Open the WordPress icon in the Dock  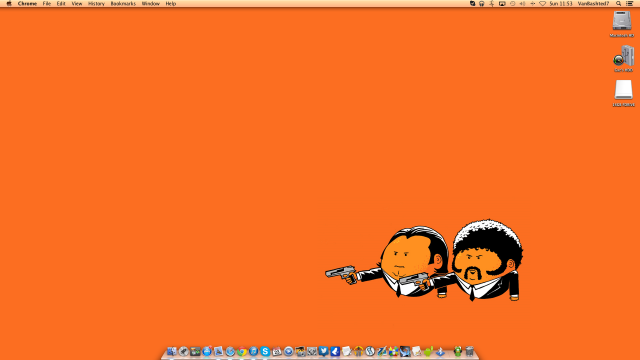pyautogui.click(x=370, y=351)
